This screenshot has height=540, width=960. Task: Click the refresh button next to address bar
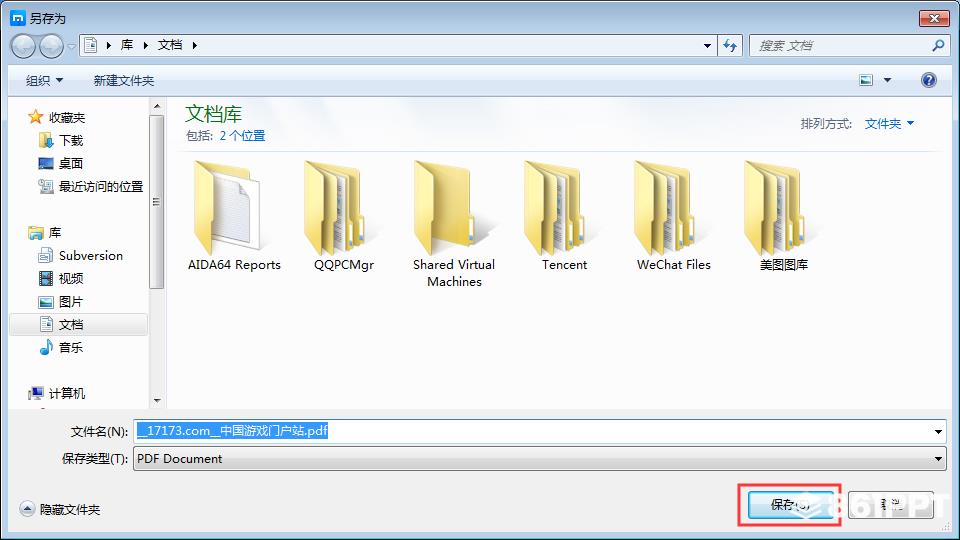point(730,45)
